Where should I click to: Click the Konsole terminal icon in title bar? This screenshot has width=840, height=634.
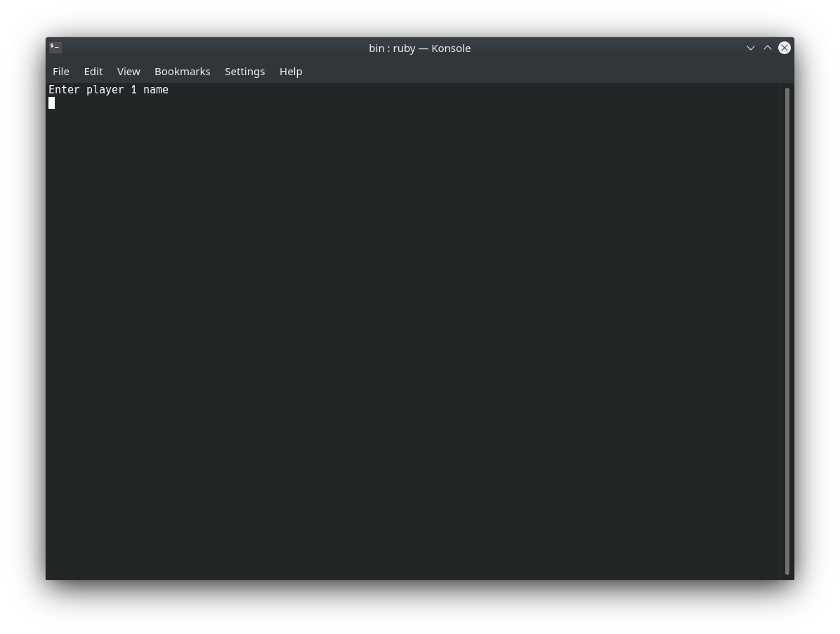(x=55, y=48)
